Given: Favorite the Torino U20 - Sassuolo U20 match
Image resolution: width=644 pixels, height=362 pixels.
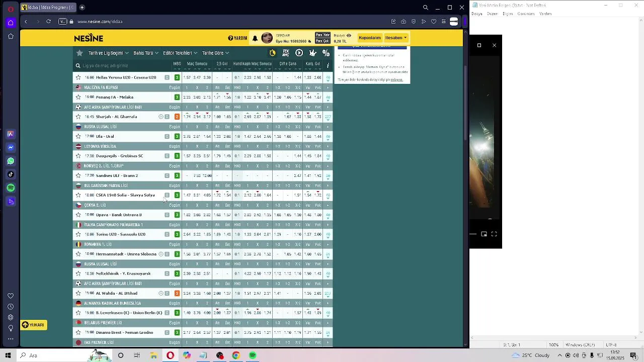Looking at the screenshot, I should (x=78, y=234).
